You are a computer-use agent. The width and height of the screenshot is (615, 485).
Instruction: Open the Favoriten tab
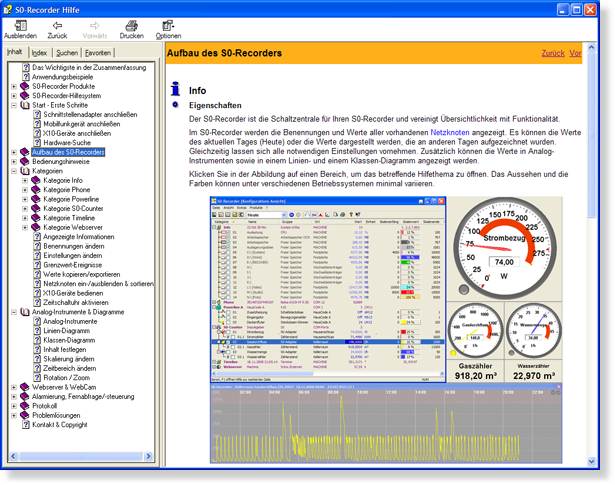click(x=98, y=52)
